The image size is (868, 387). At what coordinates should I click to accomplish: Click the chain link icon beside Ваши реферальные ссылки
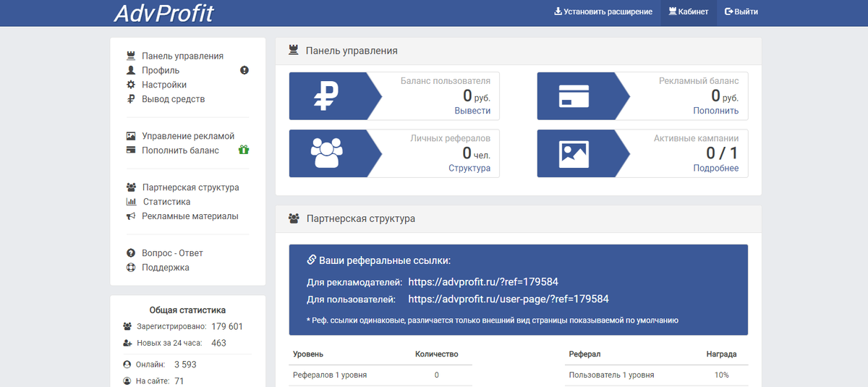click(312, 260)
